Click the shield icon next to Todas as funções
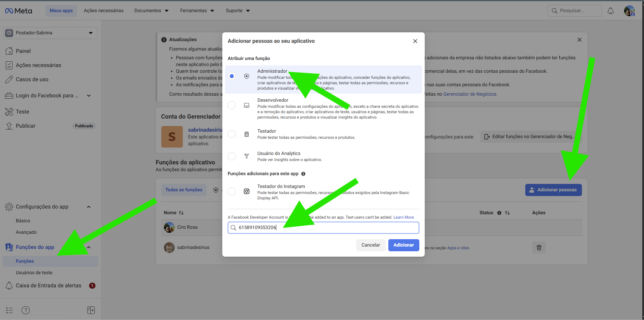Viewport: 644px width, 320px height. point(216,190)
